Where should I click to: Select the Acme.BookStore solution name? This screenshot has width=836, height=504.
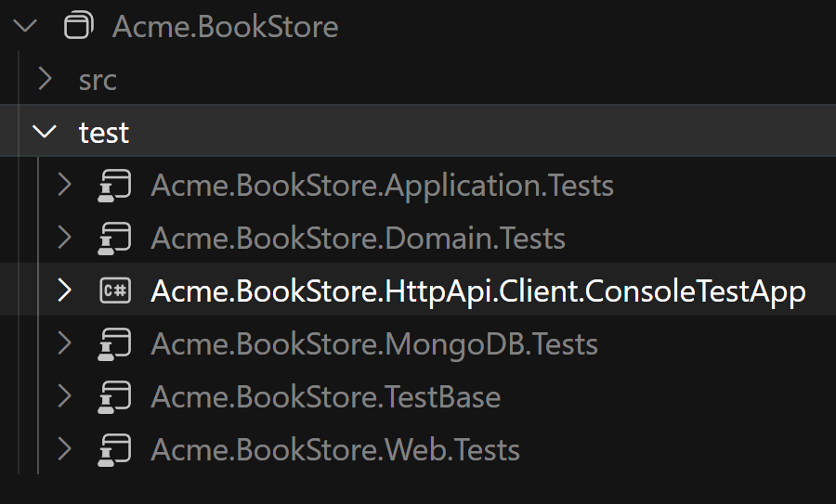pyautogui.click(x=225, y=27)
